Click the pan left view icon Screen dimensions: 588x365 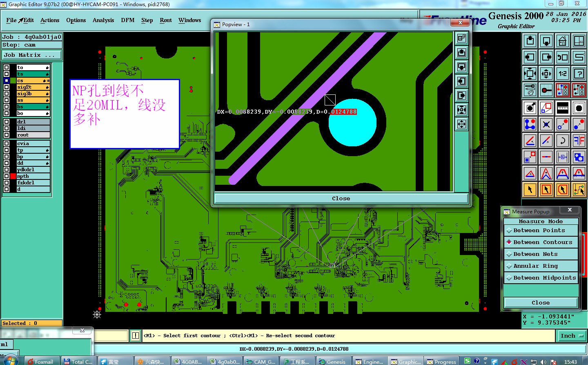coord(530,57)
